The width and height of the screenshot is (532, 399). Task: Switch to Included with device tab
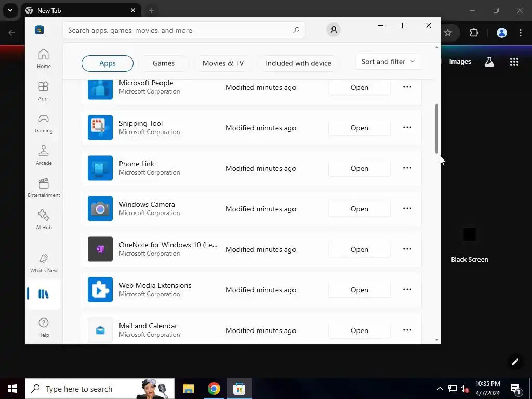pyautogui.click(x=298, y=63)
